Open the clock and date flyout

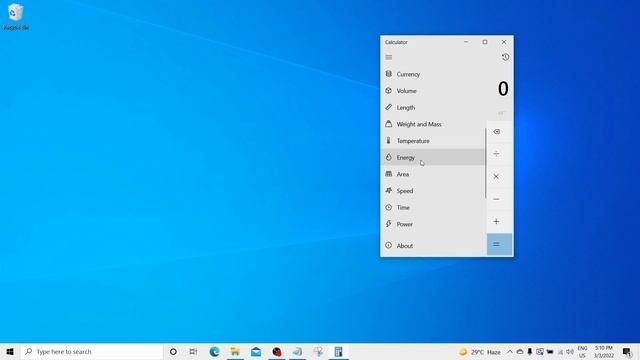pyautogui.click(x=604, y=352)
